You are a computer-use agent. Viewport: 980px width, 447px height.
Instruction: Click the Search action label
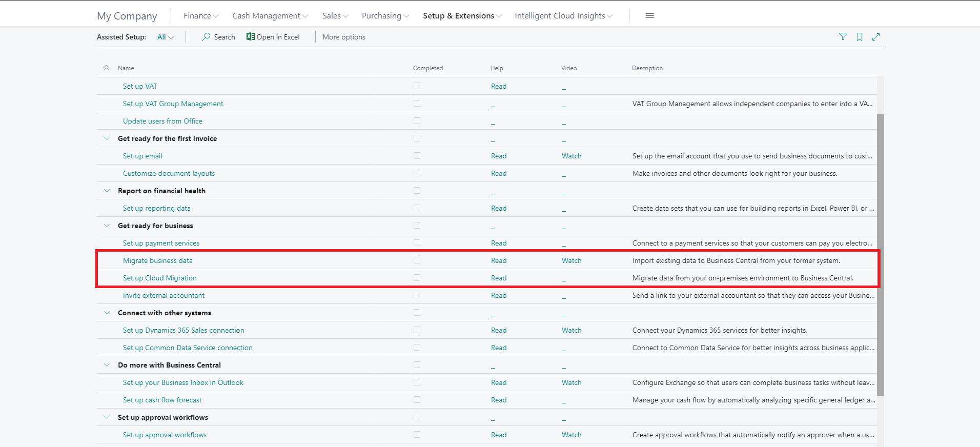click(224, 37)
